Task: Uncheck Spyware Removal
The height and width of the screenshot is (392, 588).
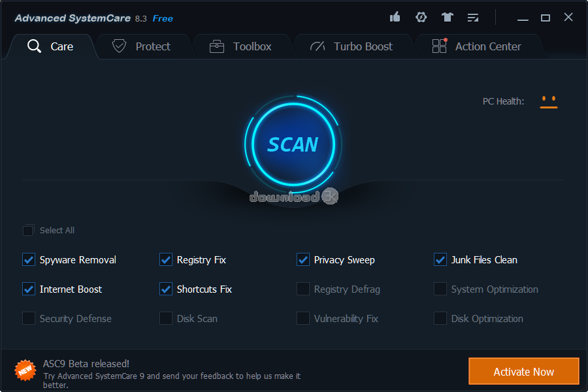Action: pyautogui.click(x=29, y=259)
